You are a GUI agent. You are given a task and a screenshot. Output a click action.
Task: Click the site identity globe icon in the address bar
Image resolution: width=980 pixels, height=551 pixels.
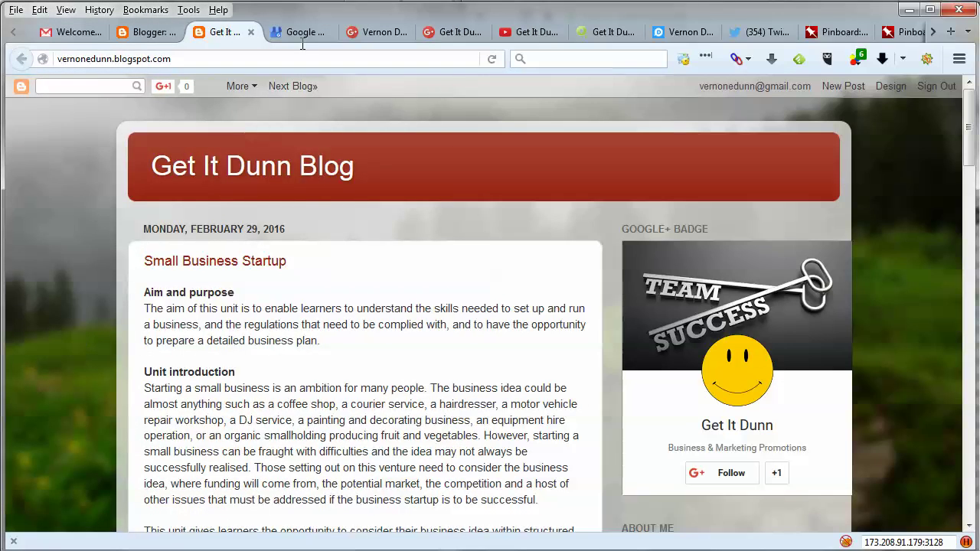click(43, 59)
